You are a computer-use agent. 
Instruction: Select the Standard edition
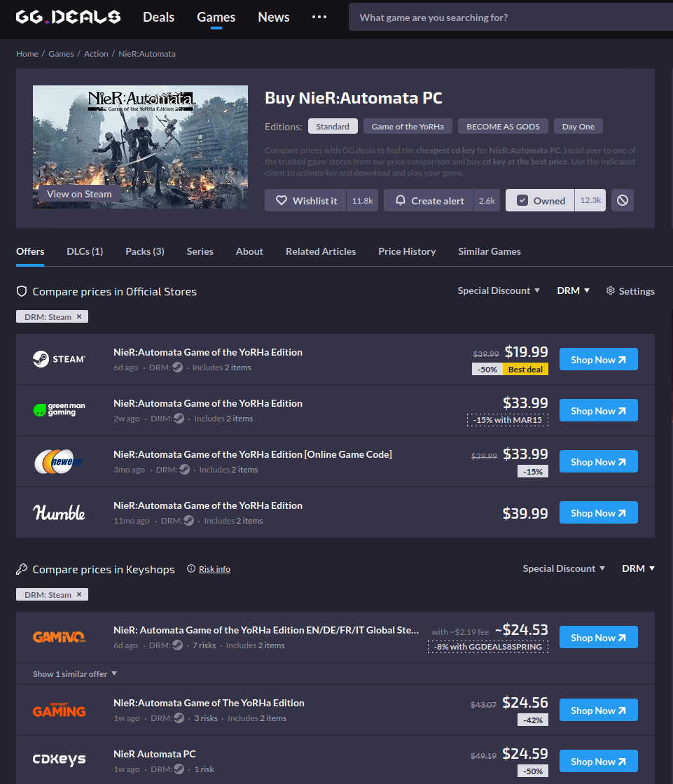(x=333, y=127)
